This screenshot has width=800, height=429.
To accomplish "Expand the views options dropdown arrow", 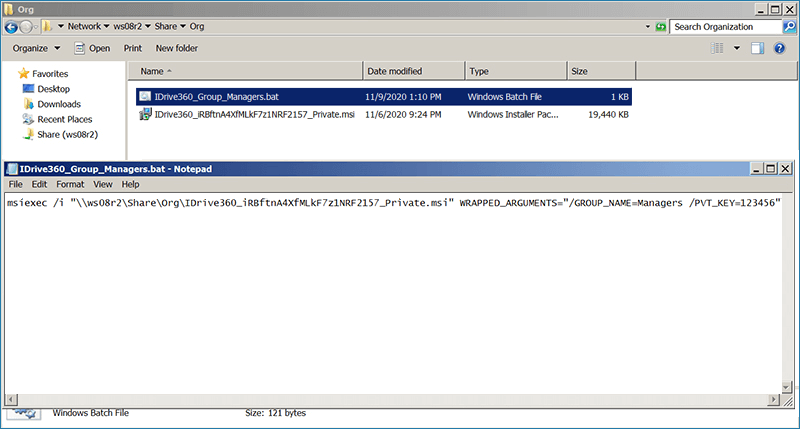I will click(737, 48).
